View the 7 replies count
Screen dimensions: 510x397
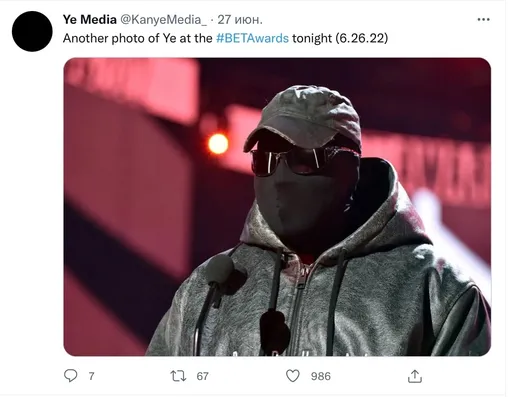click(x=91, y=376)
